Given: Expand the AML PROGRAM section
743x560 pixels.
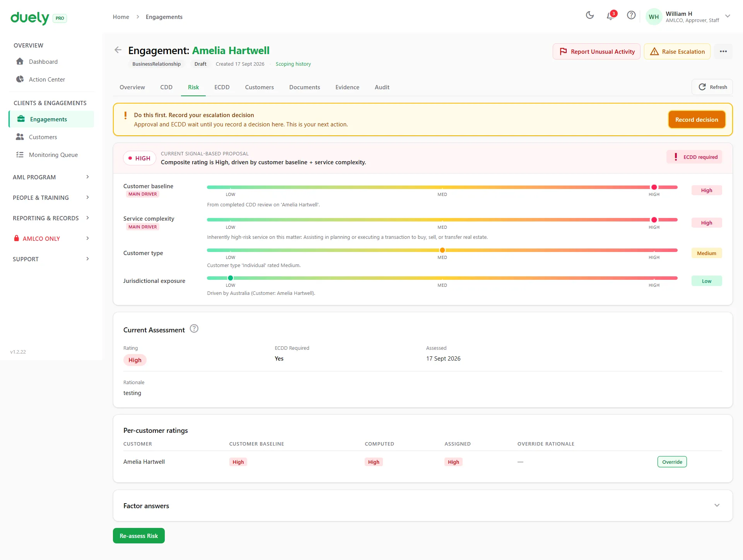Looking at the screenshot, I should pyautogui.click(x=87, y=177).
